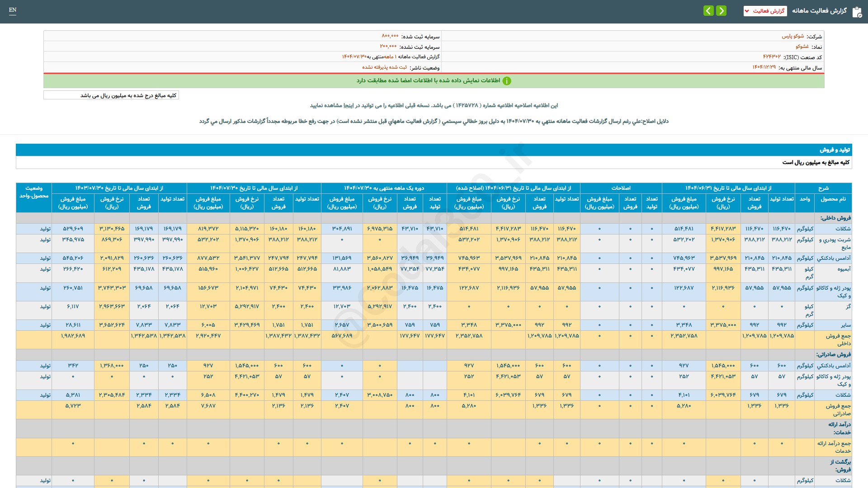
Task: Click the green left-arrow navigation button
Action: click(708, 11)
